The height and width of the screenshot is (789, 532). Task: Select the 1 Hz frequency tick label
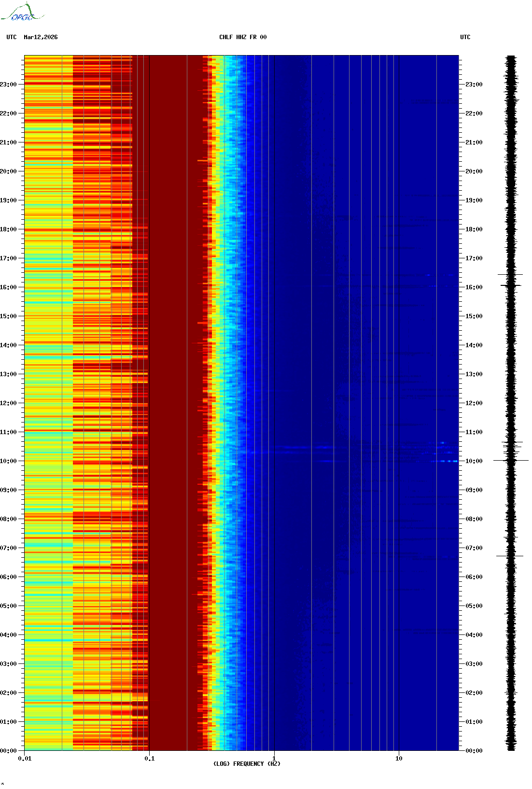[274, 758]
